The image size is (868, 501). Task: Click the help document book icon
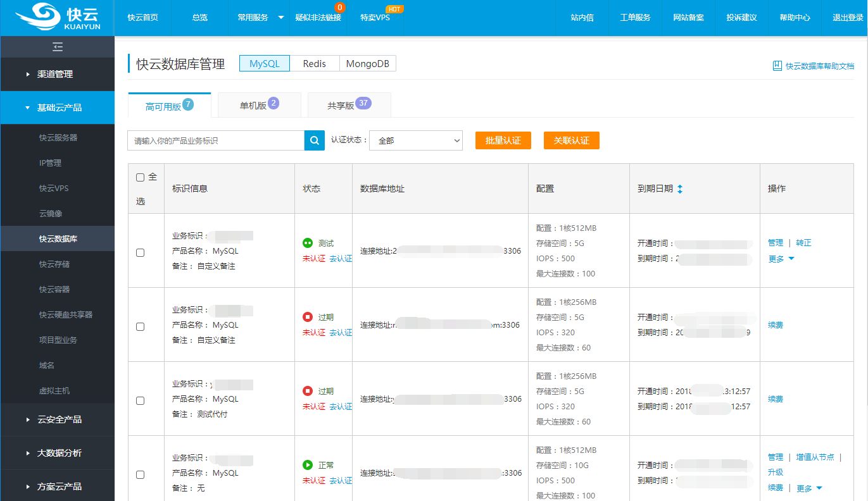(777, 66)
